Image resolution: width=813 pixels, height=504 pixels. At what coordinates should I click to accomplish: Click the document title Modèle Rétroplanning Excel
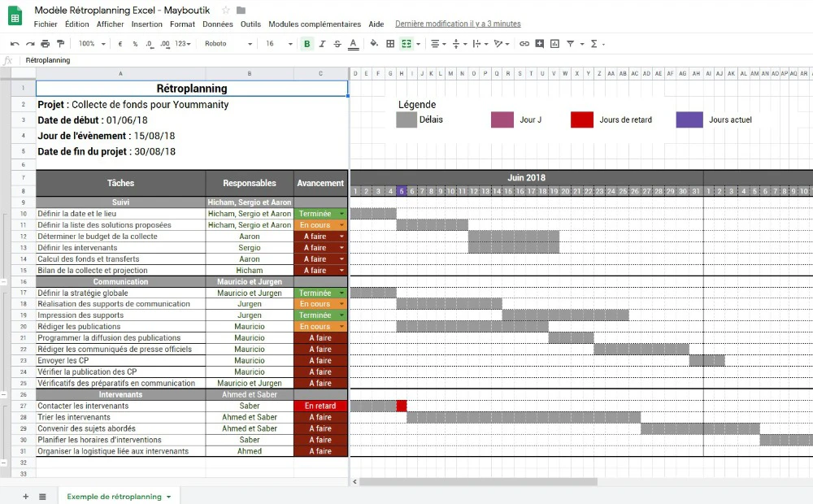point(123,11)
